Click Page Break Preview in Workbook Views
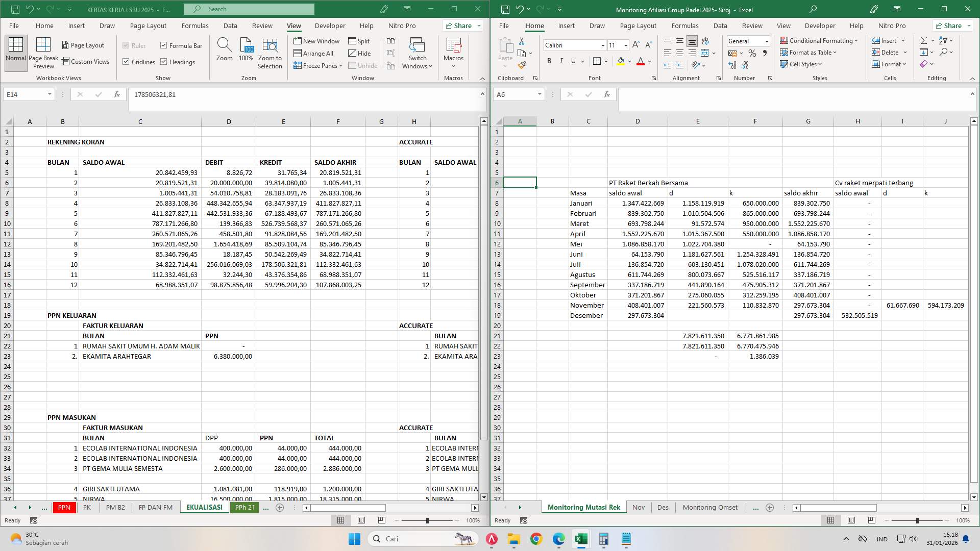 [x=43, y=52]
